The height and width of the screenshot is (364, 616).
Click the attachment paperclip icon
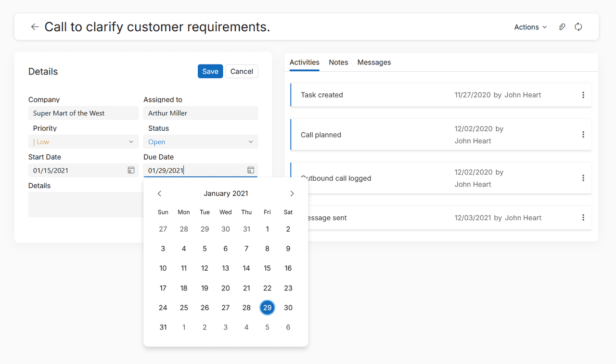[562, 27]
